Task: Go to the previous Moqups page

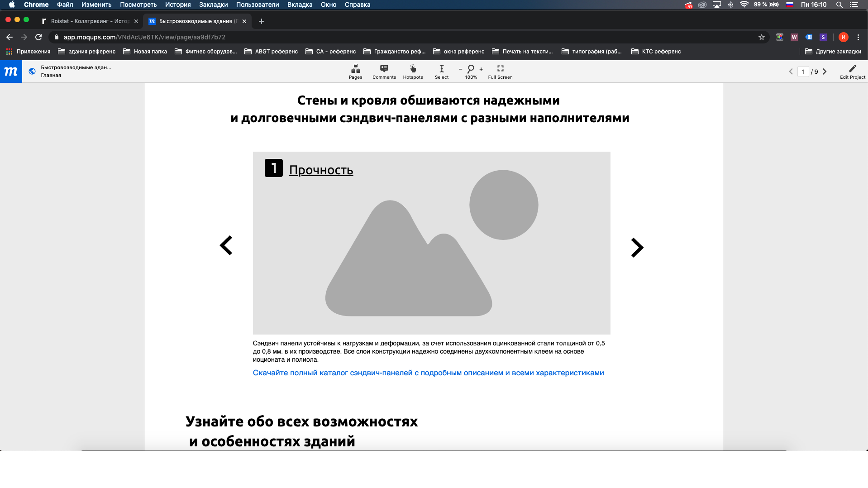Action: 791,72
